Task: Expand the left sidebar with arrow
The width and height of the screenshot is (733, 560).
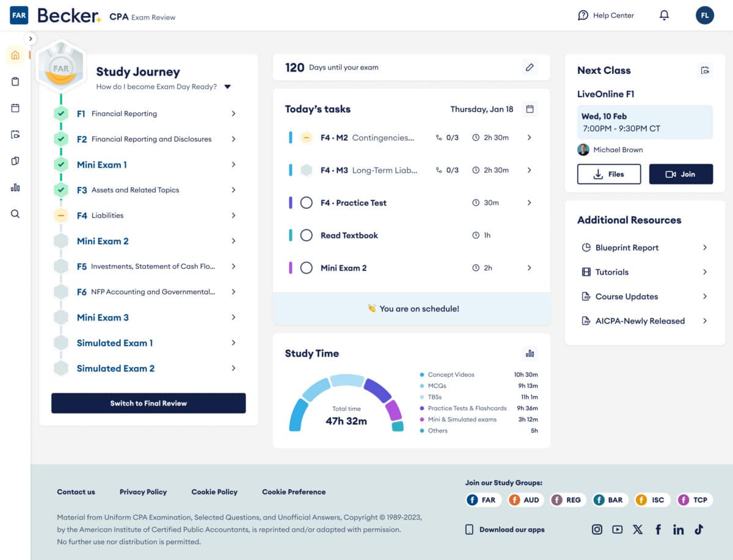Action: [31, 38]
